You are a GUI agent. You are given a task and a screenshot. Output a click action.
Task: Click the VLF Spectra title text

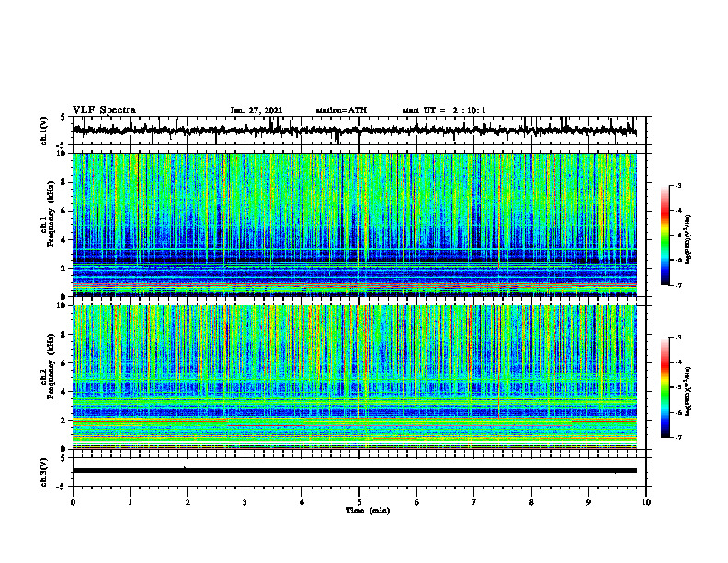(104, 110)
